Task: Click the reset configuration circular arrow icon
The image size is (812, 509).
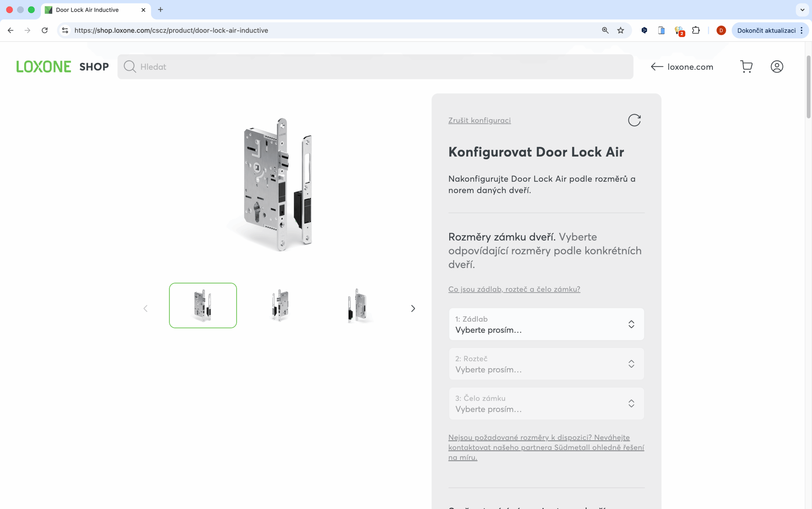Action: [634, 120]
